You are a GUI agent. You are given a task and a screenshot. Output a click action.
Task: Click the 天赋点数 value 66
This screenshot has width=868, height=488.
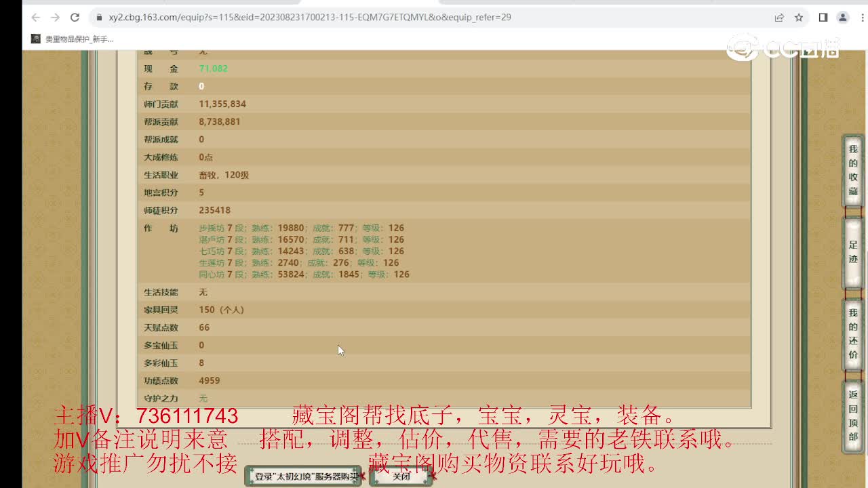204,327
